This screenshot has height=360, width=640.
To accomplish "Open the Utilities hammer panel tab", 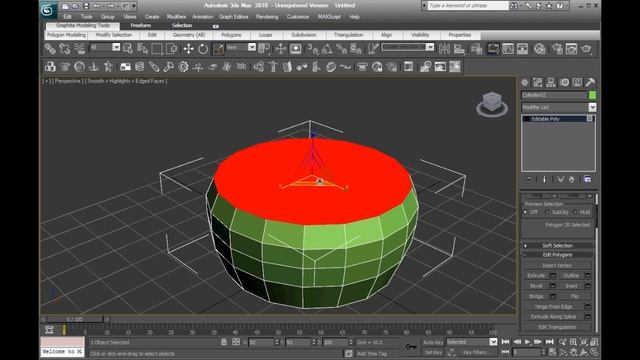I will 590,82.
